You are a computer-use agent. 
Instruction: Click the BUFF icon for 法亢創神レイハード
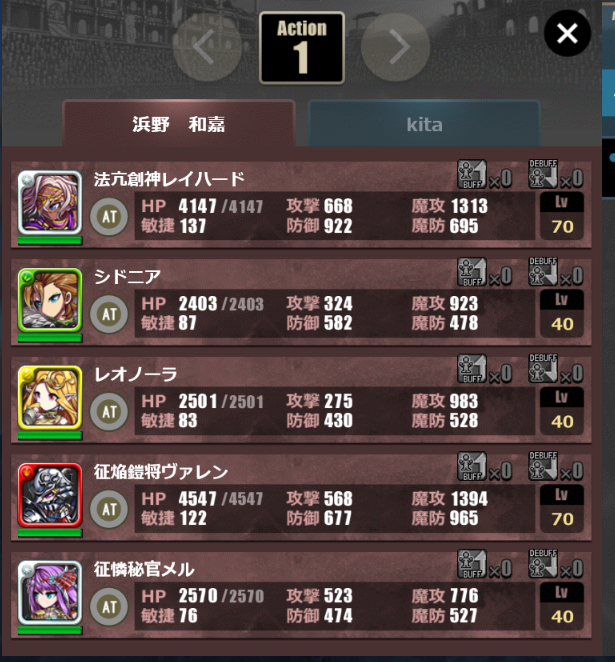click(x=472, y=174)
